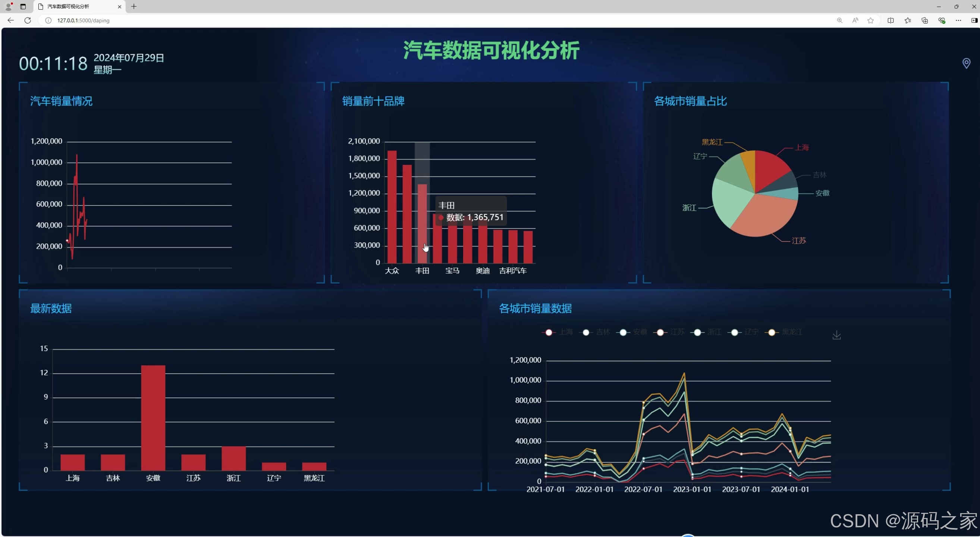Open the favorites list
980x537 pixels.
[x=908, y=21]
